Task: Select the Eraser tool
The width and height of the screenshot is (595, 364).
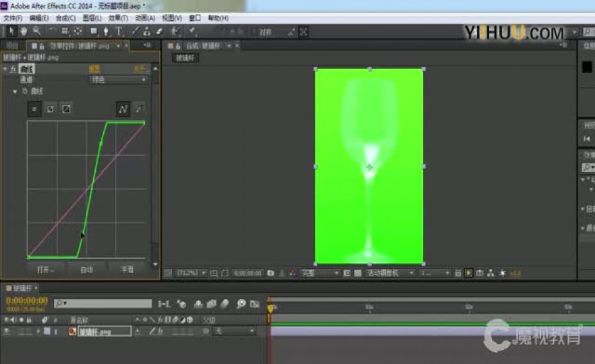Action: pyautogui.click(x=159, y=31)
